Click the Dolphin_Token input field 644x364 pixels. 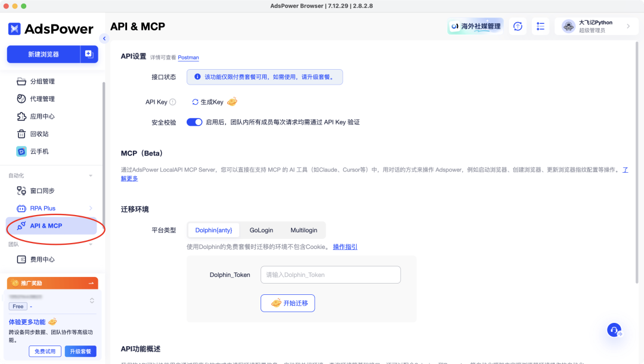330,275
